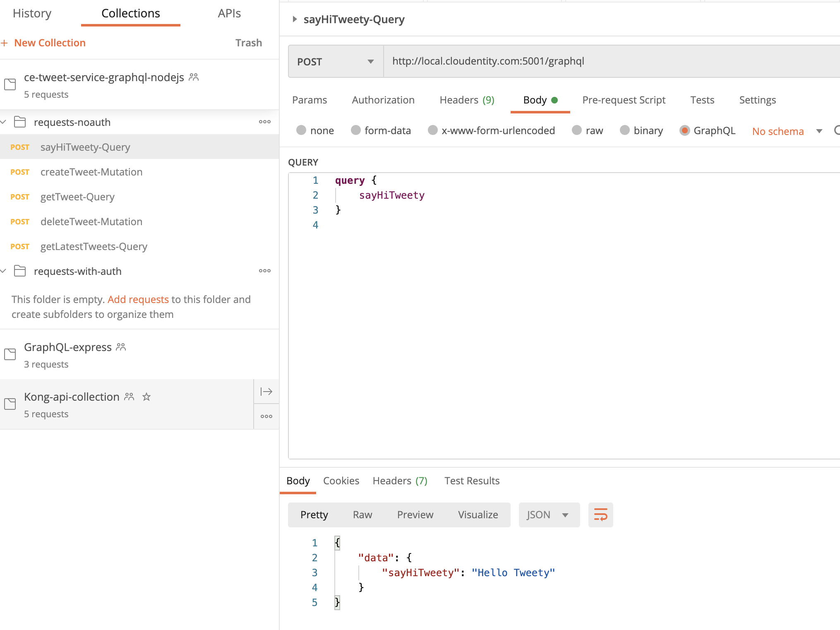Open three-dot menu for requests-noauth folder
The image size is (840, 630).
(x=265, y=122)
